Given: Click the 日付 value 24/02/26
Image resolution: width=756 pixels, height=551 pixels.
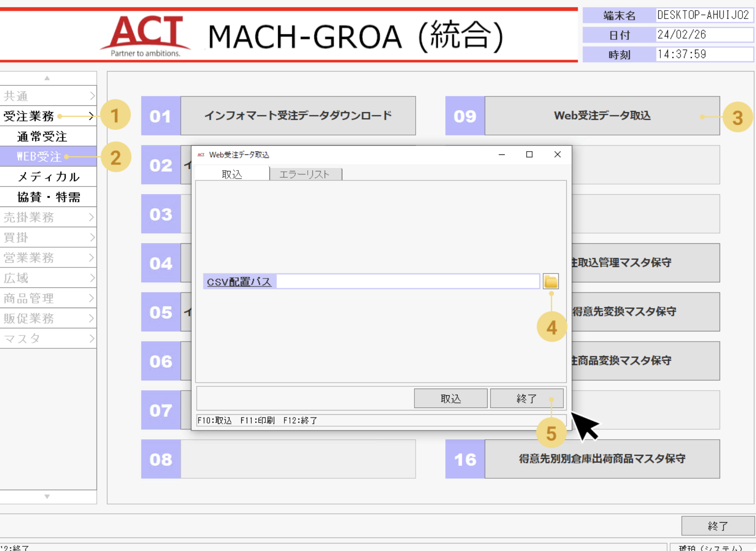Looking at the screenshot, I should [704, 35].
